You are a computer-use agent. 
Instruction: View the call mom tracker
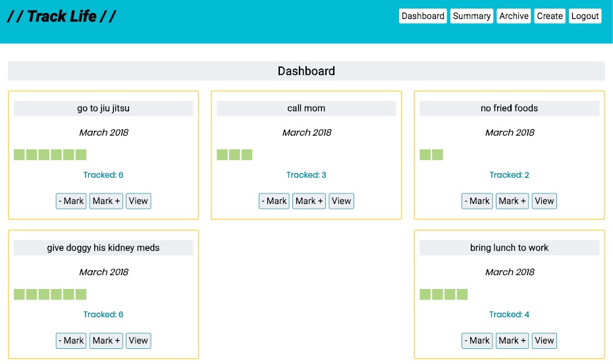point(341,201)
